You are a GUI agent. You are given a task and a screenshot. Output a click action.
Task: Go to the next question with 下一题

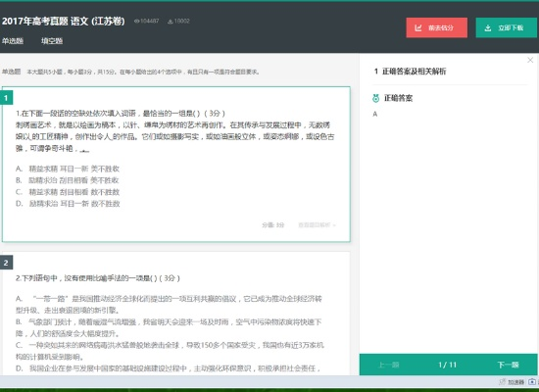coord(508,365)
